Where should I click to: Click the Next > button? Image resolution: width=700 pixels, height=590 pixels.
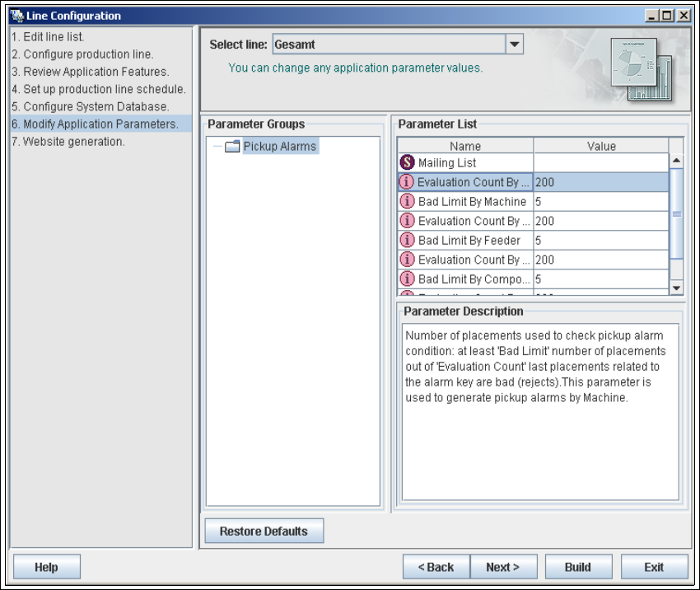coord(503,567)
